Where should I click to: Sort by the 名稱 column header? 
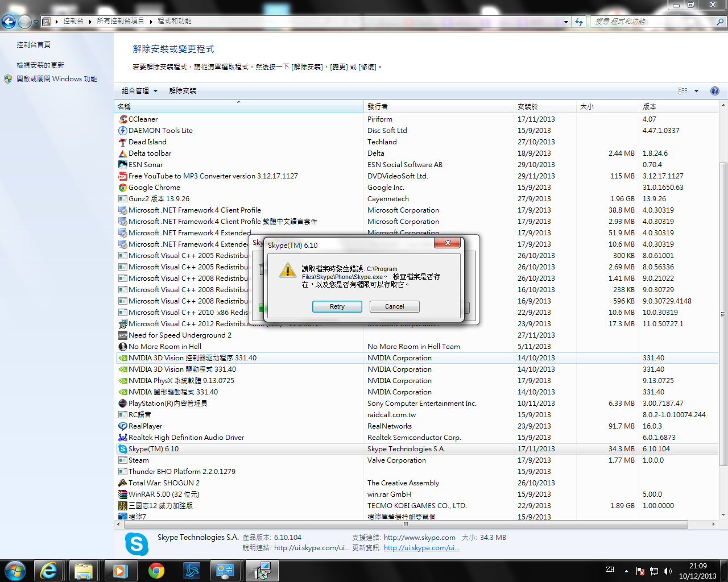tap(239, 107)
